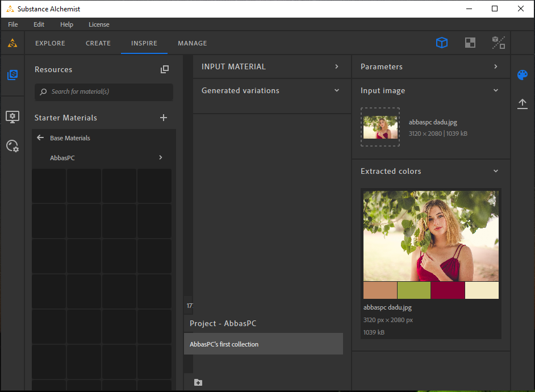Screen dimensions: 535x392
Task: Go back from Base Materials
Action: coord(40,137)
